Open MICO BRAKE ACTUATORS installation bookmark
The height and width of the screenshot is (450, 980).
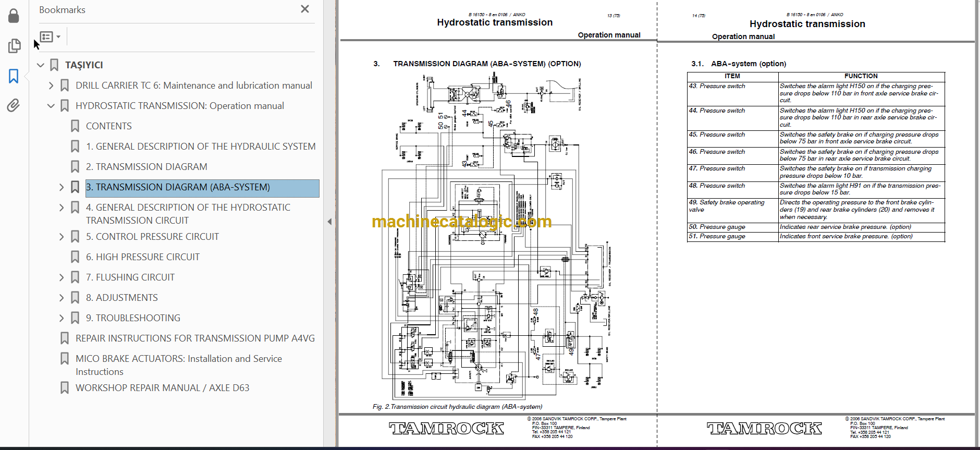[x=179, y=365]
